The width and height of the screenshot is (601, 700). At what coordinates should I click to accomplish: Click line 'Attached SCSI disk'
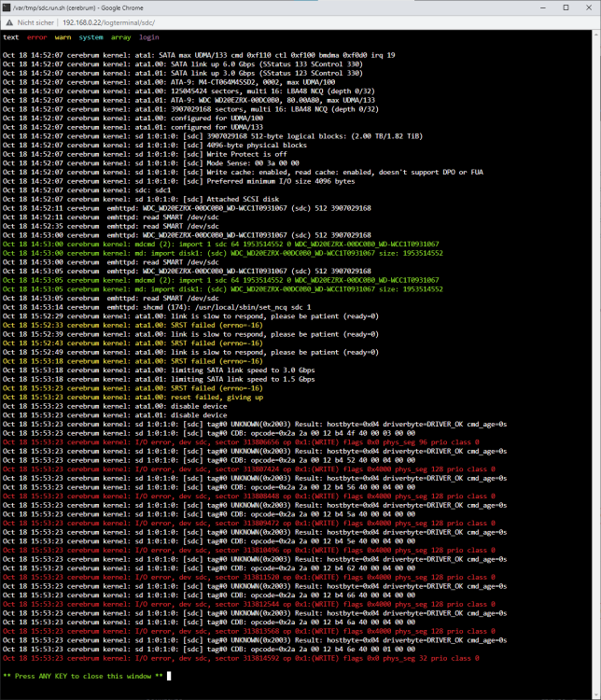tap(141, 199)
